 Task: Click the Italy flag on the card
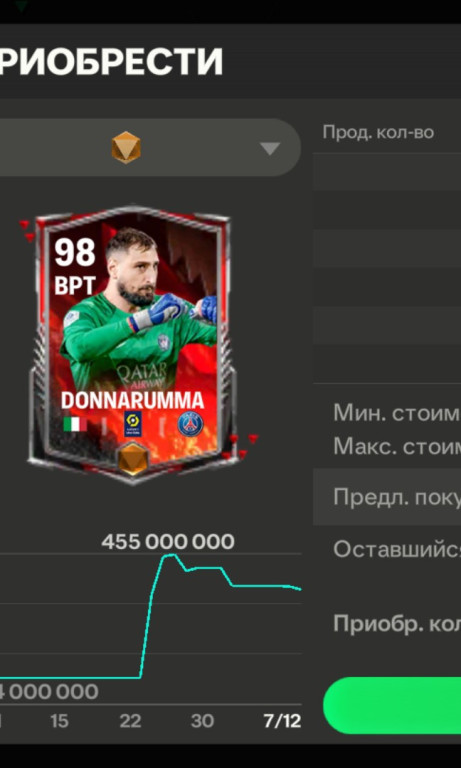pos(75,424)
